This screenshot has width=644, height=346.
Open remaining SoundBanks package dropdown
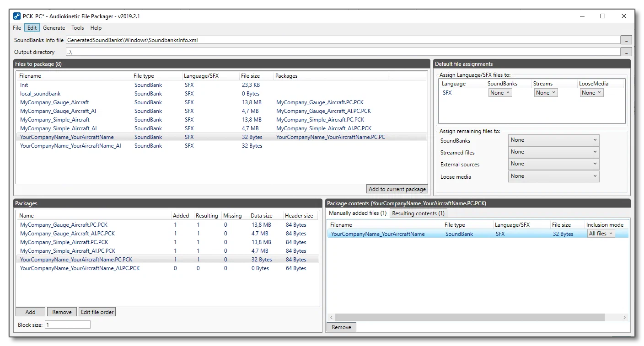click(553, 140)
